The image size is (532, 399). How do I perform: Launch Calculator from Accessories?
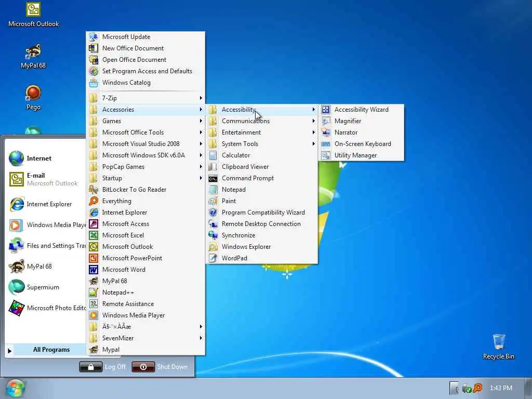pyautogui.click(x=262, y=155)
